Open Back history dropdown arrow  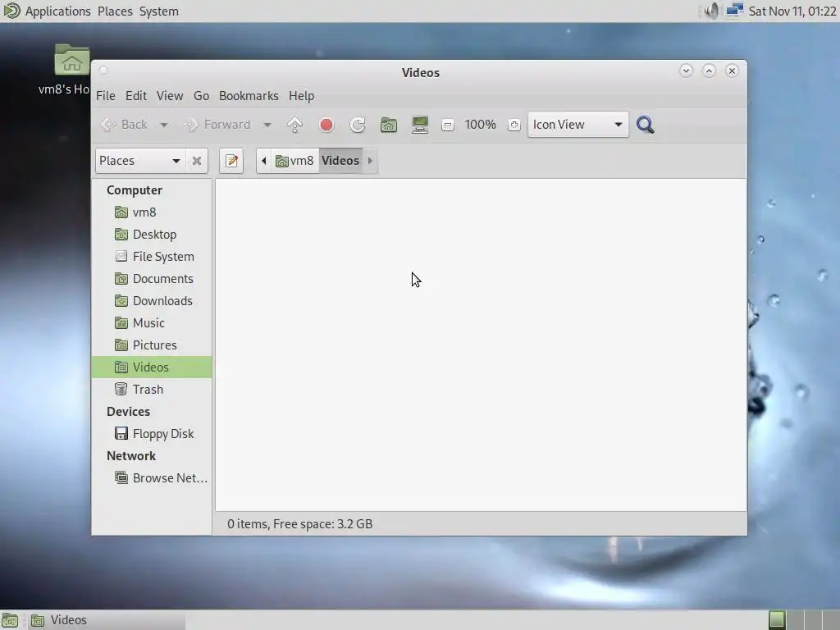point(164,125)
